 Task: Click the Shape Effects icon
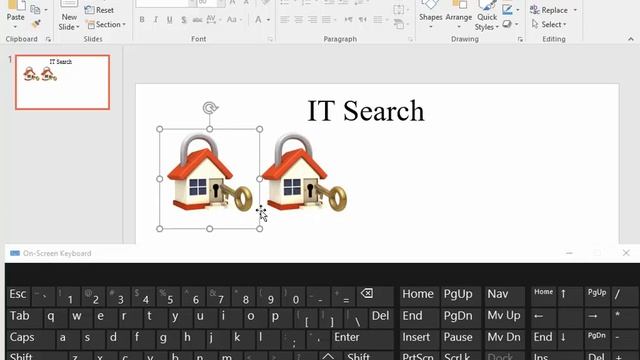click(507, 24)
